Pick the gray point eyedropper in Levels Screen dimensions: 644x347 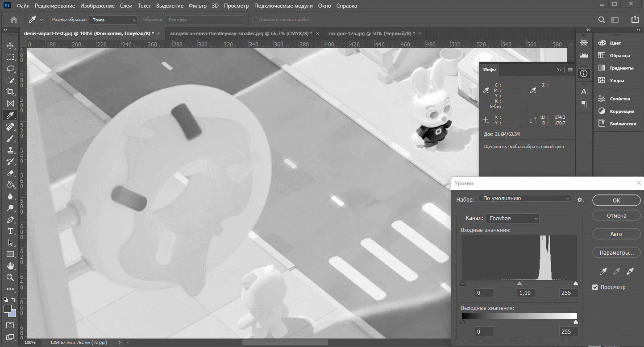617,271
